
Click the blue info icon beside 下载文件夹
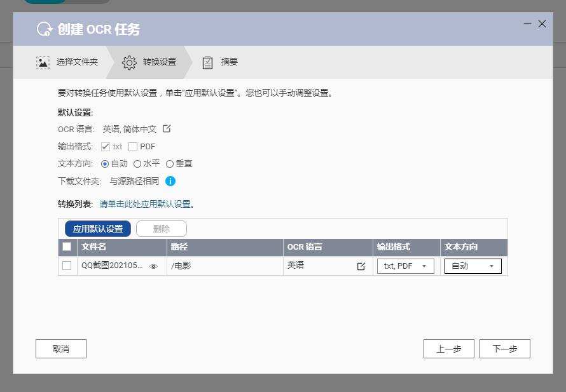tap(170, 180)
